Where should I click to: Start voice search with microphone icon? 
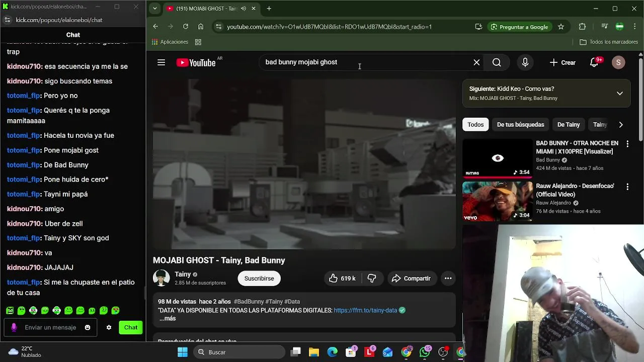(525, 62)
